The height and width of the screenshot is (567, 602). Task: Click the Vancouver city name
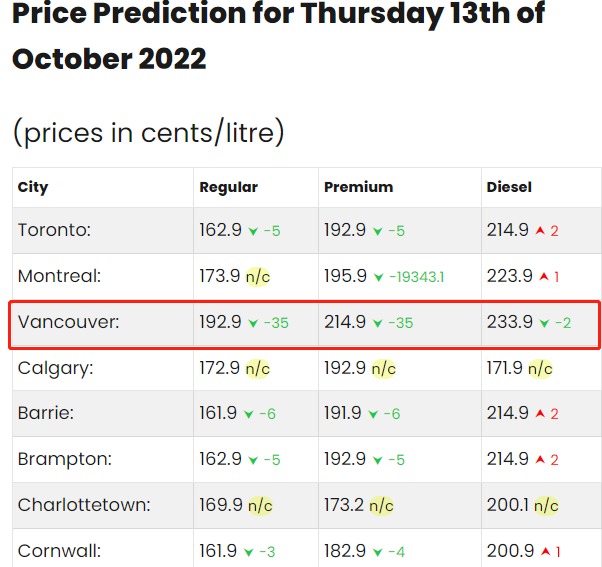[68, 322]
